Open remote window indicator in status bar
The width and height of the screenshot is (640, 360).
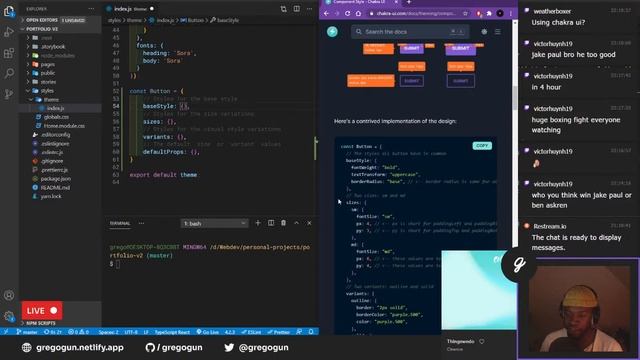(x=6, y=332)
